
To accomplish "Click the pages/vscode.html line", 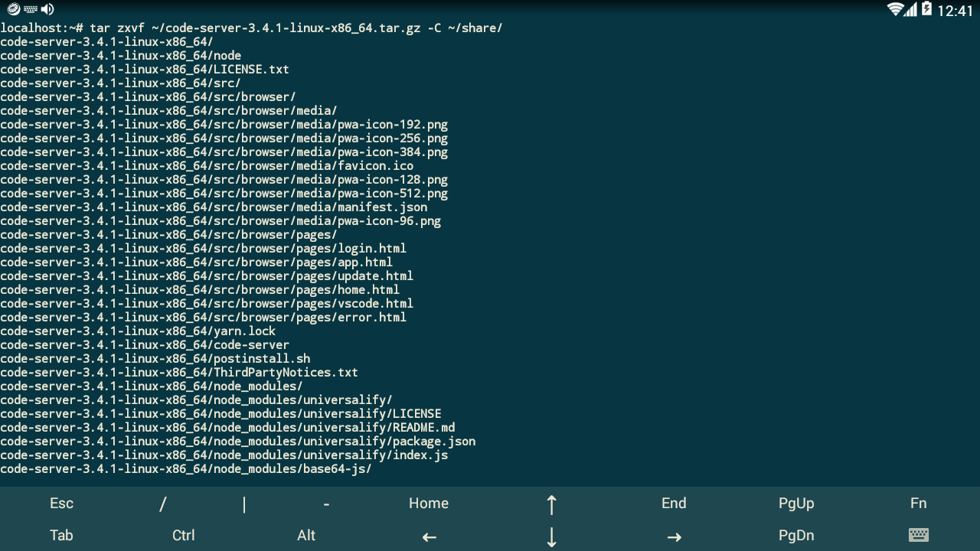I will pos(207,303).
